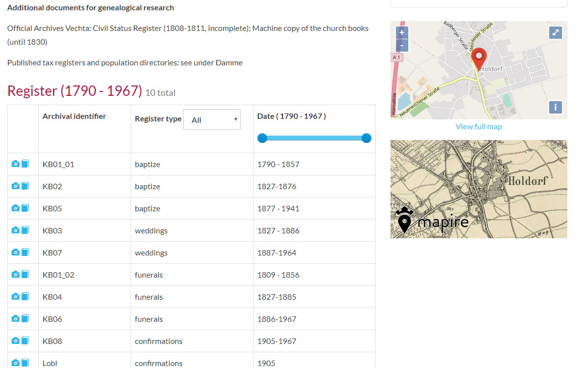
Task: Open camera image viewer for KB03
Action: tap(15, 230)
